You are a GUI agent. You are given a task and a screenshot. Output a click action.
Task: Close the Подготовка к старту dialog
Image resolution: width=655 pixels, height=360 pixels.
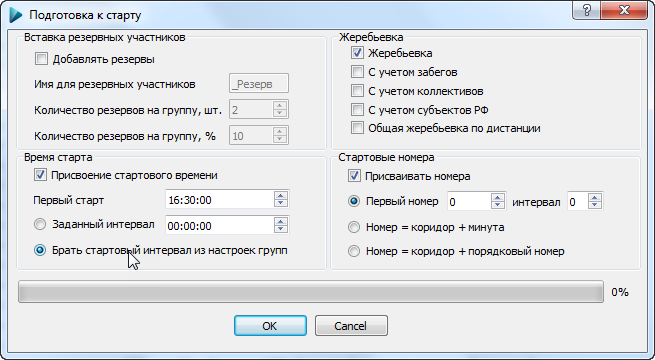click(625, 10)
